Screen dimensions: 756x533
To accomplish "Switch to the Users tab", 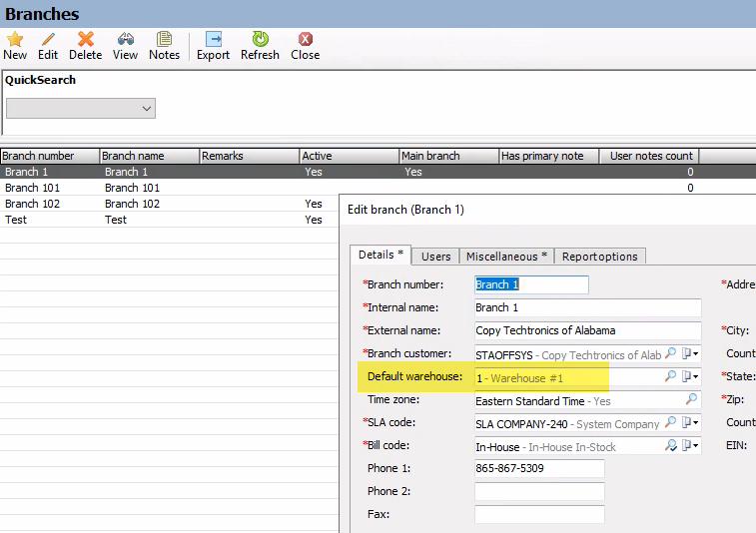I will pos(435,257).
